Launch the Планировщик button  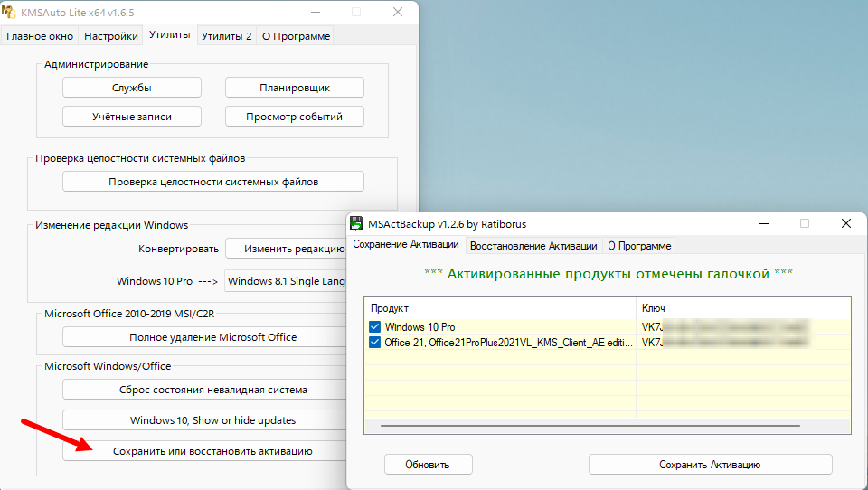295,88
